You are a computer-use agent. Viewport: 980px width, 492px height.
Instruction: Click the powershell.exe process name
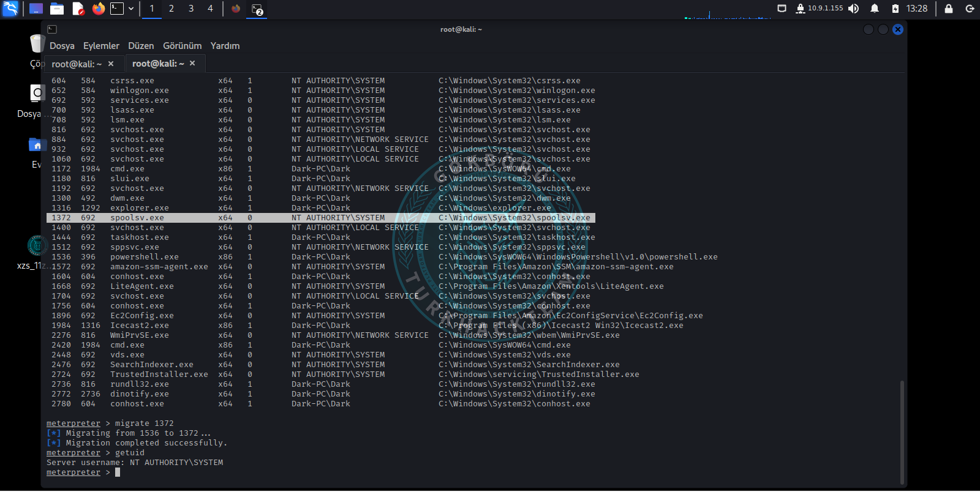[x=145, y=257]
